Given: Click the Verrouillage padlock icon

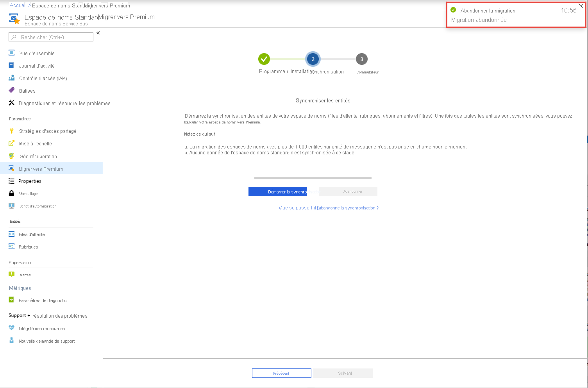Looking at the screenshot, I should (x=12, y=193).
